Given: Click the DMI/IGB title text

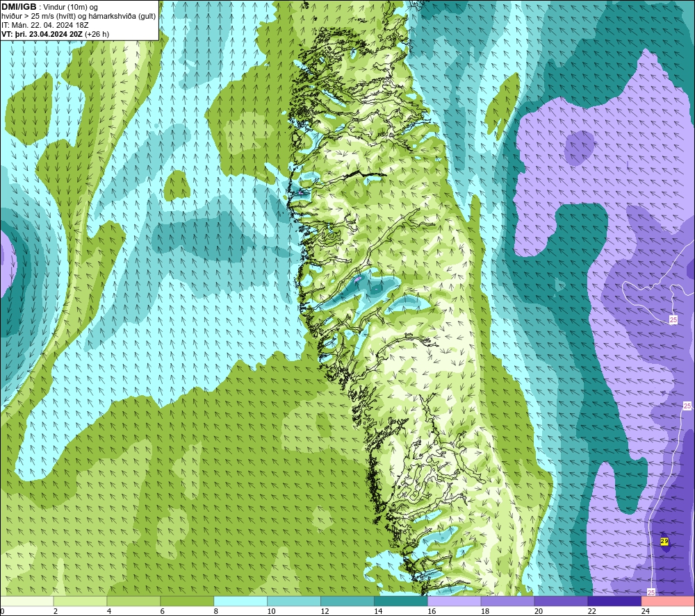Looking at the screenshot, I should 19,7.
